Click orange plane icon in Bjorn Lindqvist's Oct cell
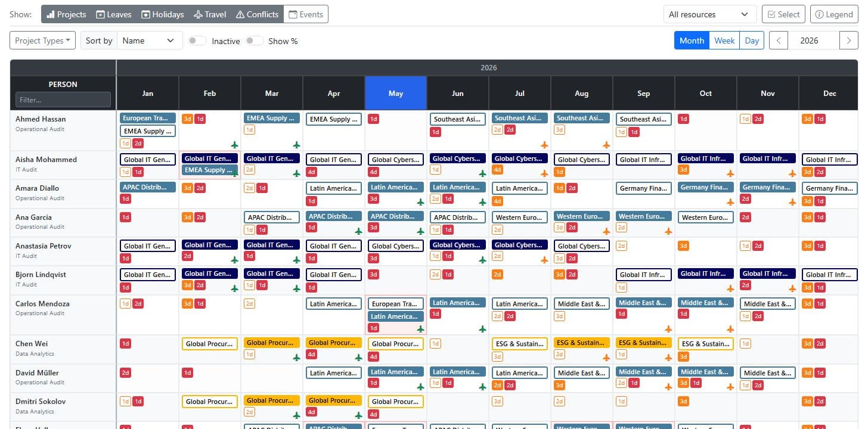868x429 pixels. pos(730,288)
